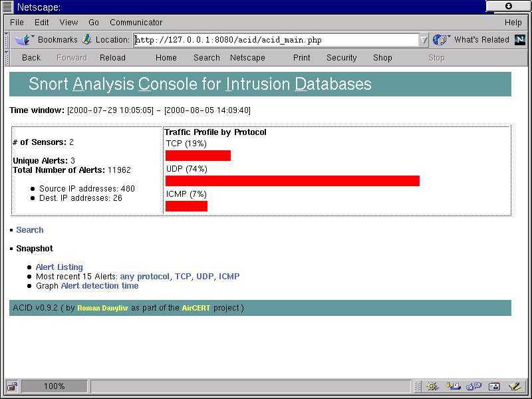This screenshot has width=532, height=399.
Task: Open Composer pencil icon in component bar
Action: click(x=515, y=386)
